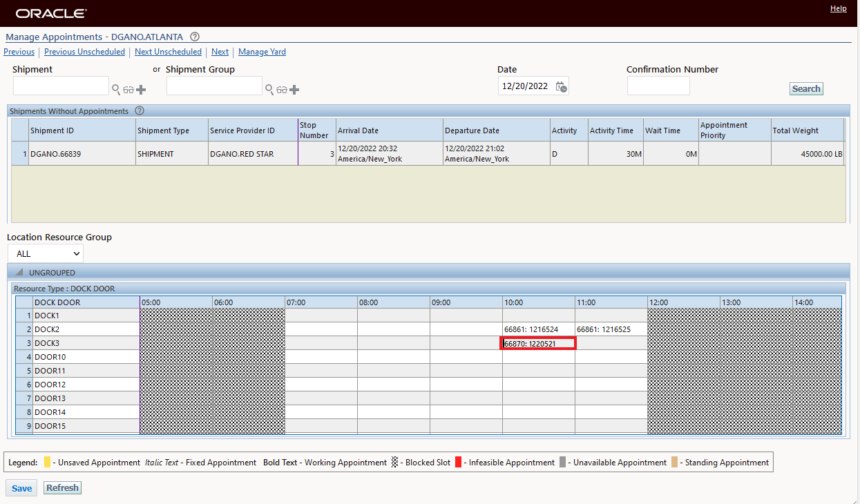860x504 pixels.
Task: Open the Next Unscheduled link
Action: click(168, 52)
